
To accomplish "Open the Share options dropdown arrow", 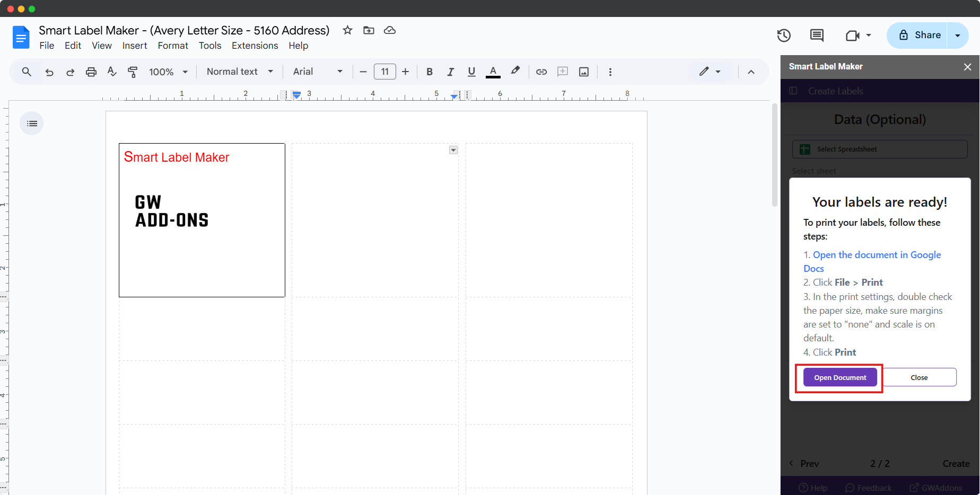I will coord(958,36).
